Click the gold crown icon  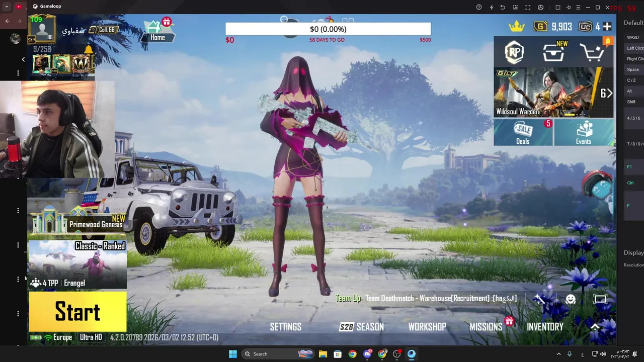click(x=517, y=26)
